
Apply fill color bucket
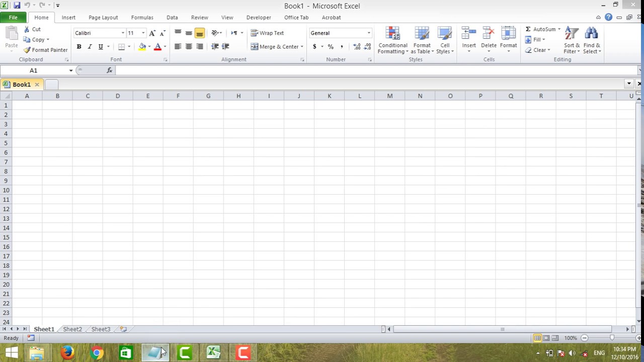tap(142, 47)
